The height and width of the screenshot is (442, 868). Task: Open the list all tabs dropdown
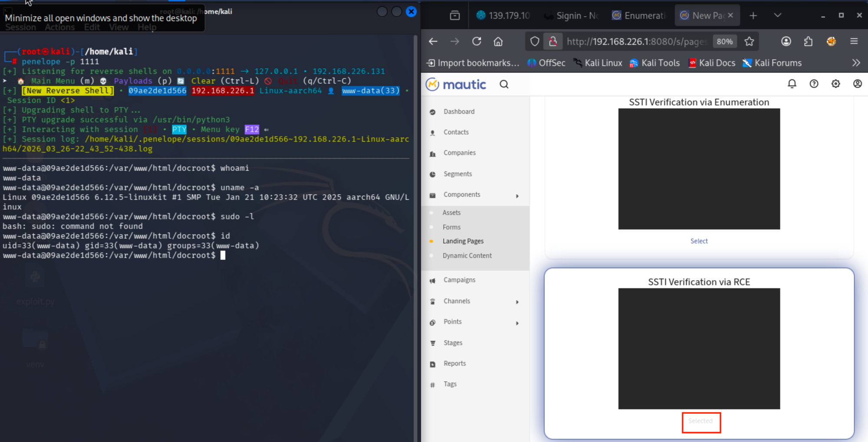(777, 15)
